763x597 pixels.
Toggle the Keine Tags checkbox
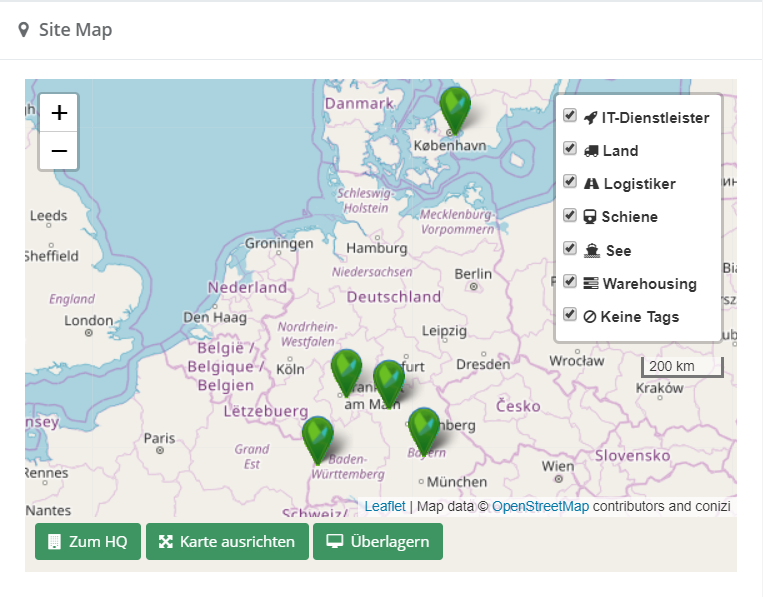point(570,314)
